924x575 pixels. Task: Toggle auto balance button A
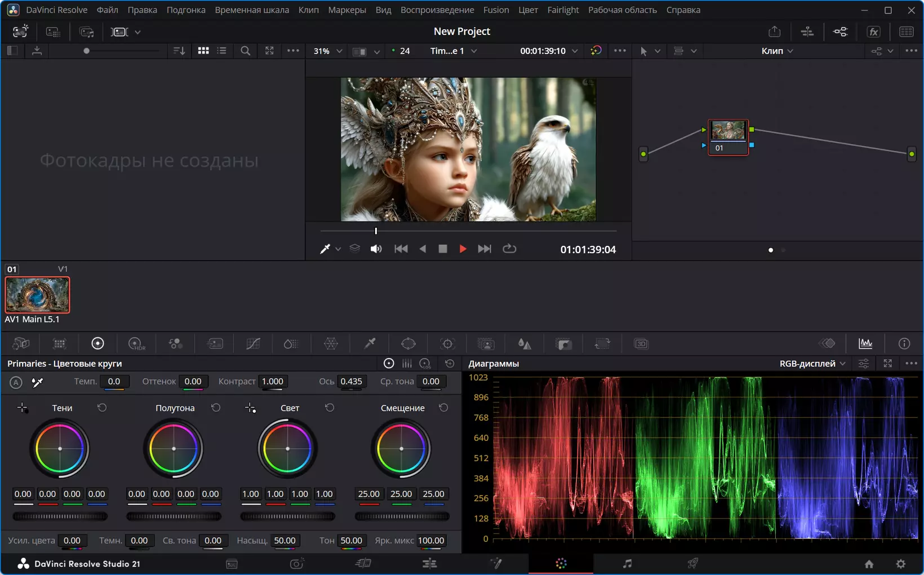16,382
